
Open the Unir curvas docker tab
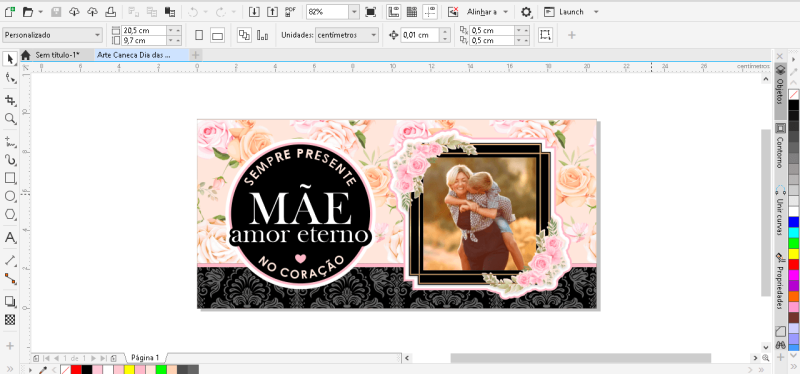[780, 212]
